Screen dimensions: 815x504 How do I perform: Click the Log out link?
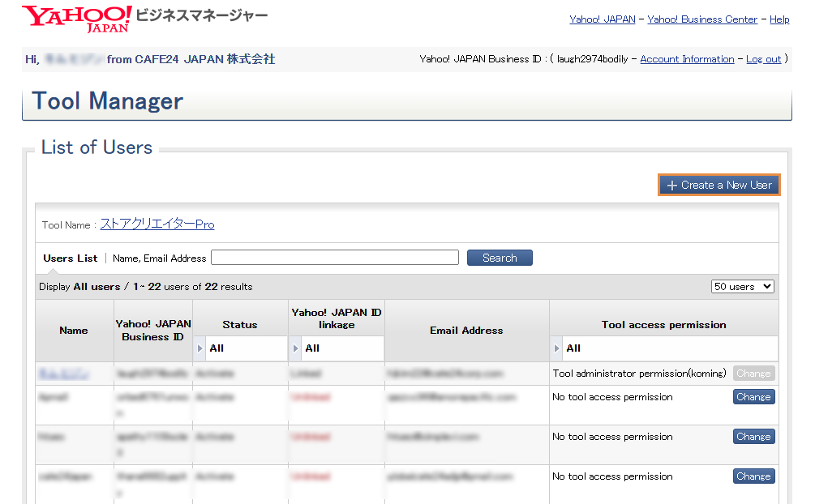pos(764,59)
